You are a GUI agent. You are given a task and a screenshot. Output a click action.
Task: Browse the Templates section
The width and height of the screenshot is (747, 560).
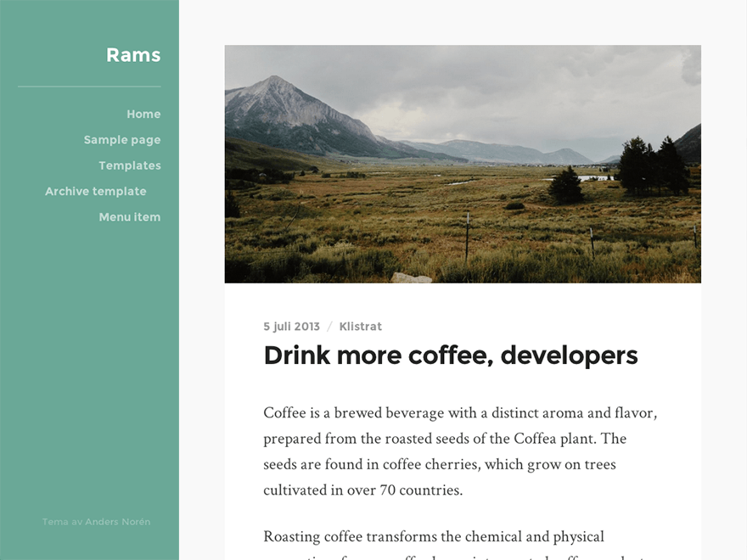tap(129, 165)
